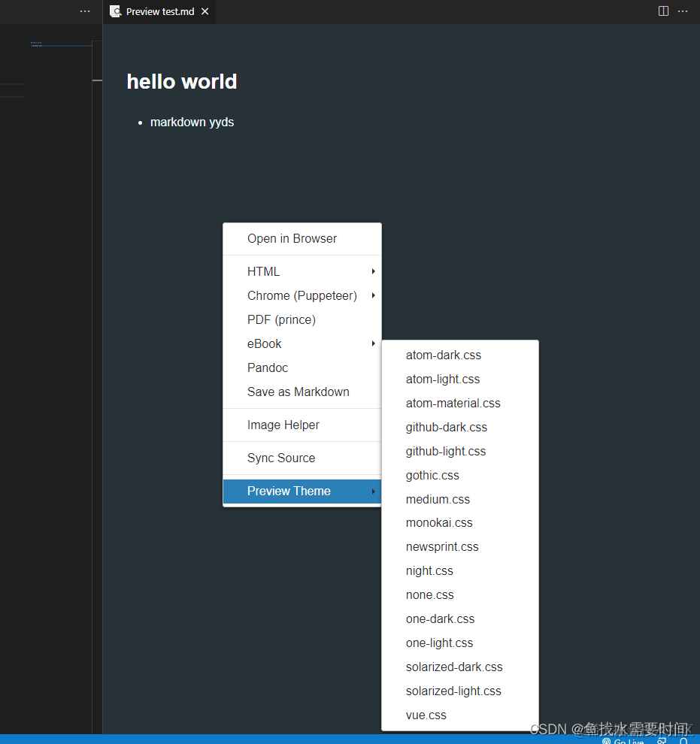
Task: Choose Pandoc export option
Action: pos(302,367)
